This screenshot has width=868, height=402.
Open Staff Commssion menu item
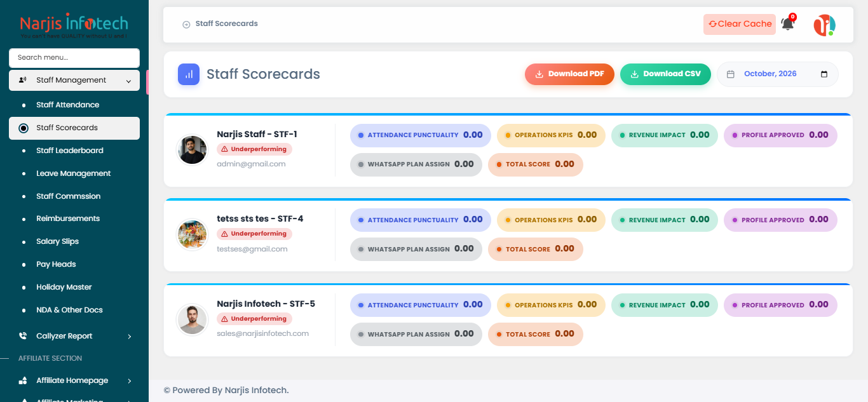[68, 196]
